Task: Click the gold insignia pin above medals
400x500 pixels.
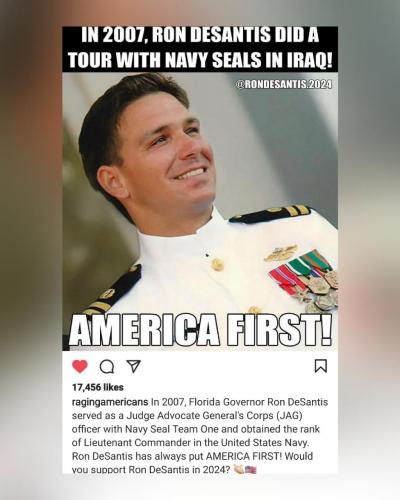Action: (281, 253)
